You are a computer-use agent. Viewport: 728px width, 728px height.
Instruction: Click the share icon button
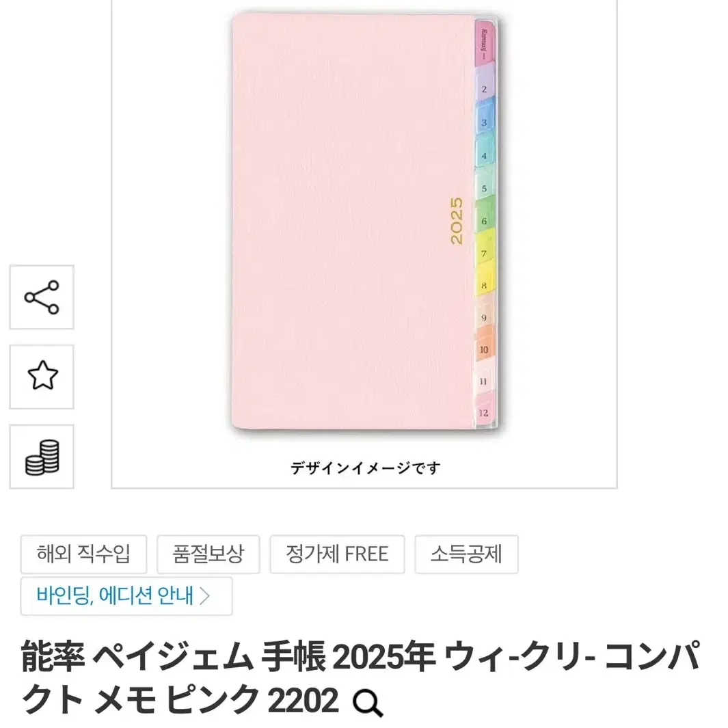tap(42, 297)
